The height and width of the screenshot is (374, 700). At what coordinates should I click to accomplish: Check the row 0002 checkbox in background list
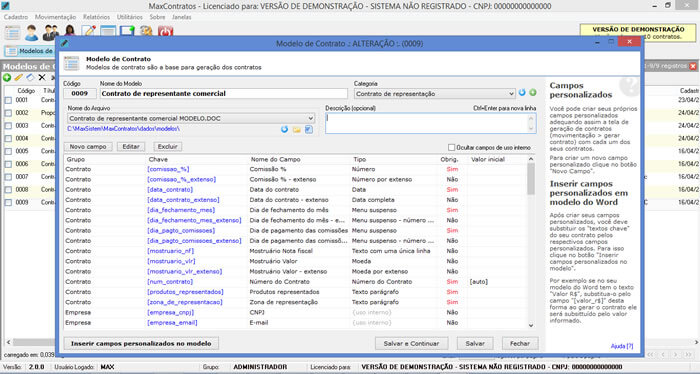pyautogui.click(x=8, y=113)
